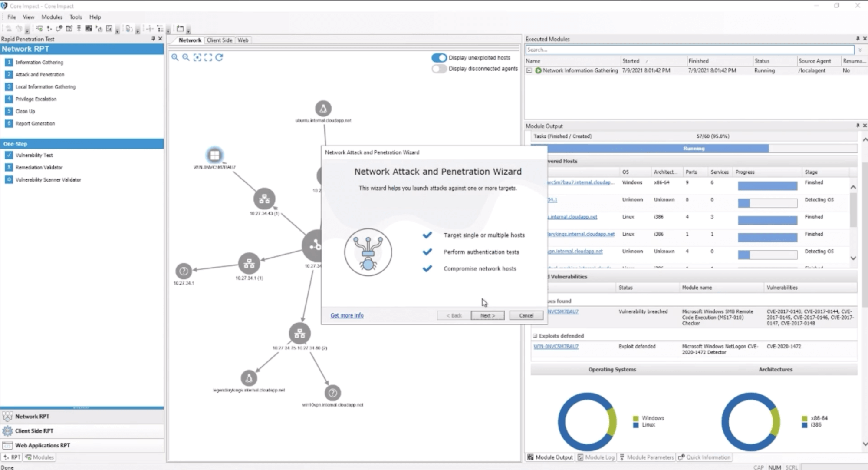Close the Module Output panel
Viewport: 868px width, 470px height.
[865, 126]
